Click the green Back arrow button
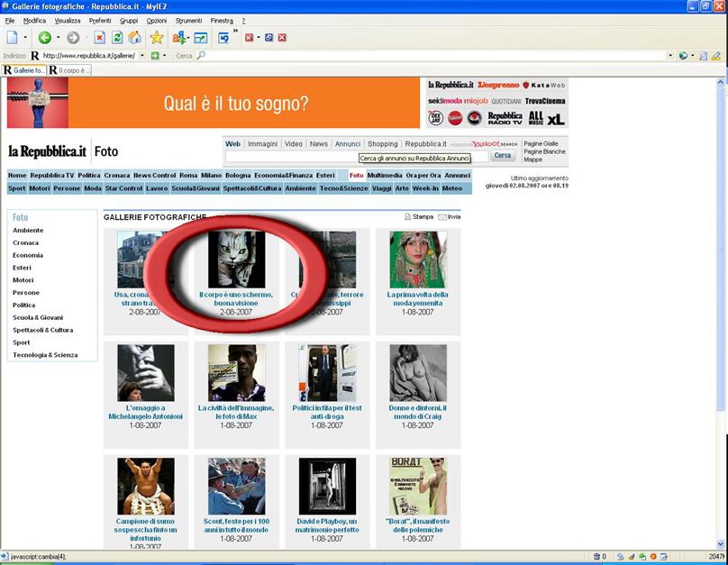Viewport: 728px width, 565px height. 44,38
